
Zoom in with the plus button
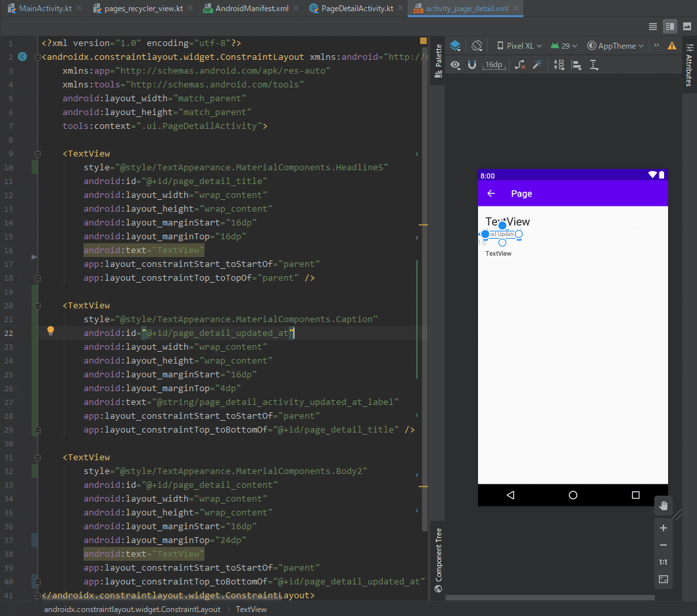[x=663, y=528]
